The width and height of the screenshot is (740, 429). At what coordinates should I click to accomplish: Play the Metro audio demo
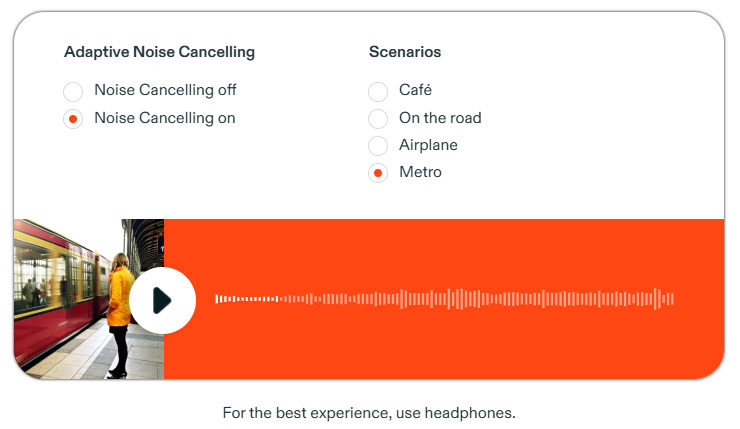click(162, 300)
